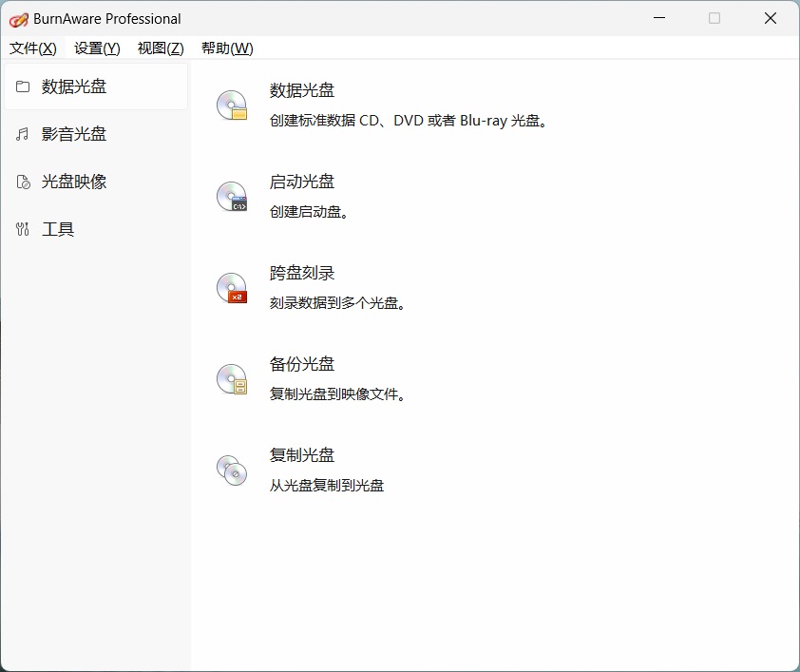Click the description 从光盘复制到光盘
The width and height of the screenshot is (800, 672).
coord(327,486)
